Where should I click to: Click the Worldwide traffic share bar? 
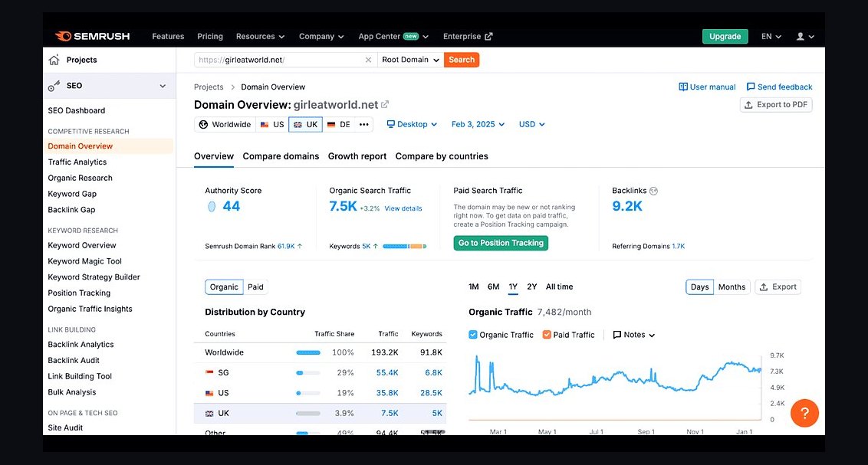(x=307, y=352)
